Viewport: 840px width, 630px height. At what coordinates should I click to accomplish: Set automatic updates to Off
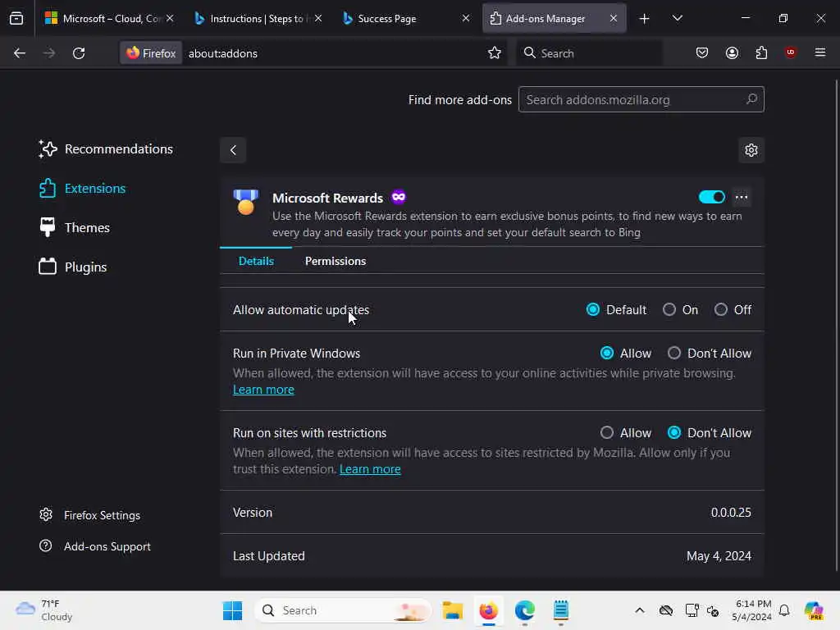(721, 309)
